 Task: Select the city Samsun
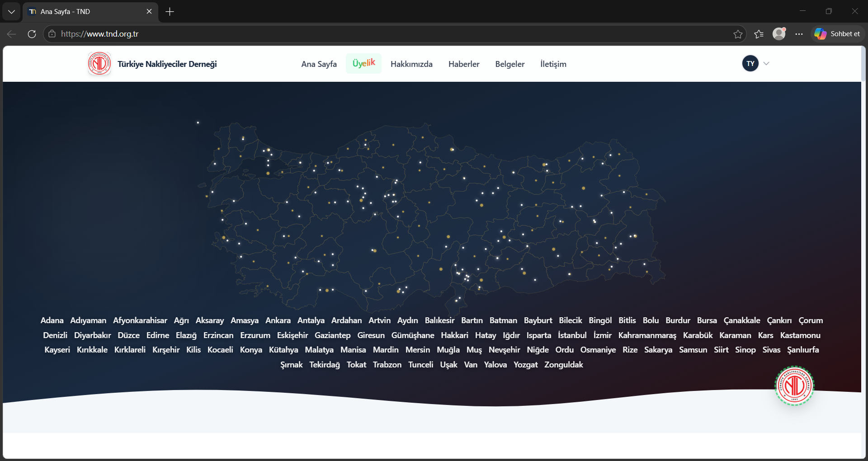pos(693,350)
